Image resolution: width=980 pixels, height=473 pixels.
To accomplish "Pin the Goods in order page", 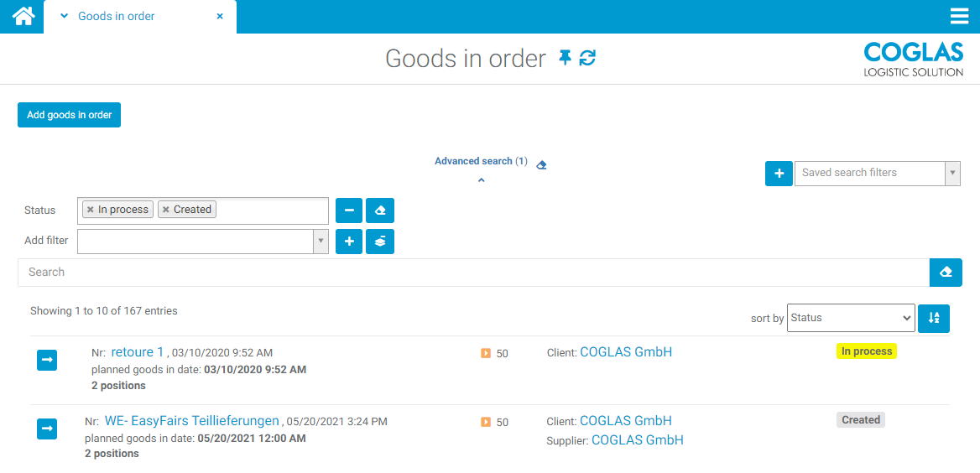I will [565, 58].
